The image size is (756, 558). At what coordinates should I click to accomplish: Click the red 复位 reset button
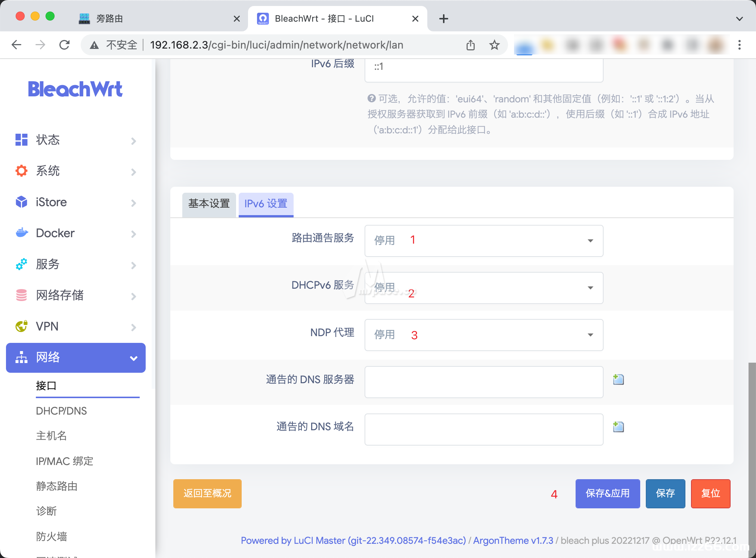pos(710,493)
